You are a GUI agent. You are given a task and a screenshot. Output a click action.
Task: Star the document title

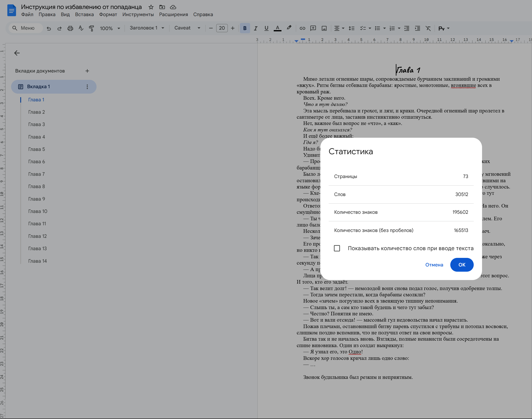point(151,7)
